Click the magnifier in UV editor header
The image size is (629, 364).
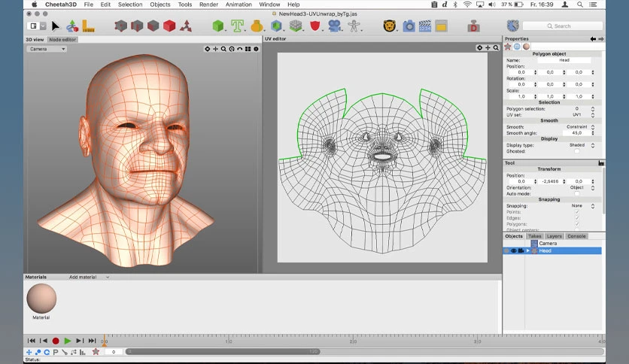pyautogui.click(x=496, y=47)
